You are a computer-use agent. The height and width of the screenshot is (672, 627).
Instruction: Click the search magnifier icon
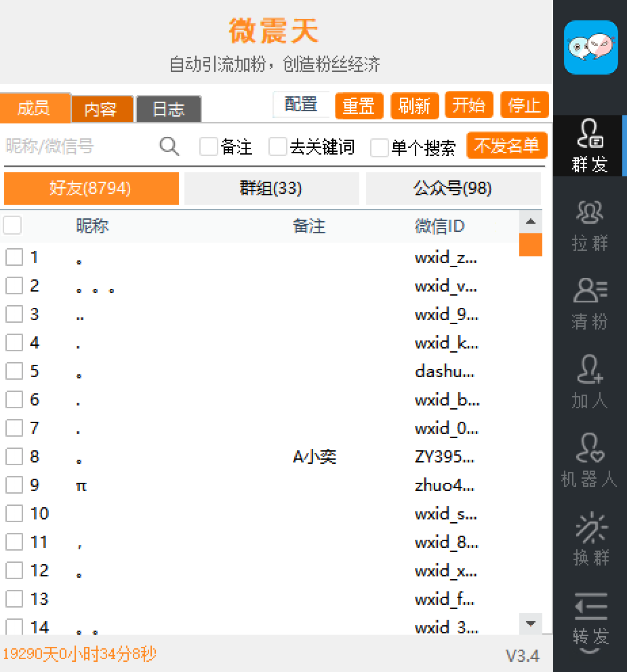point(169,146)
